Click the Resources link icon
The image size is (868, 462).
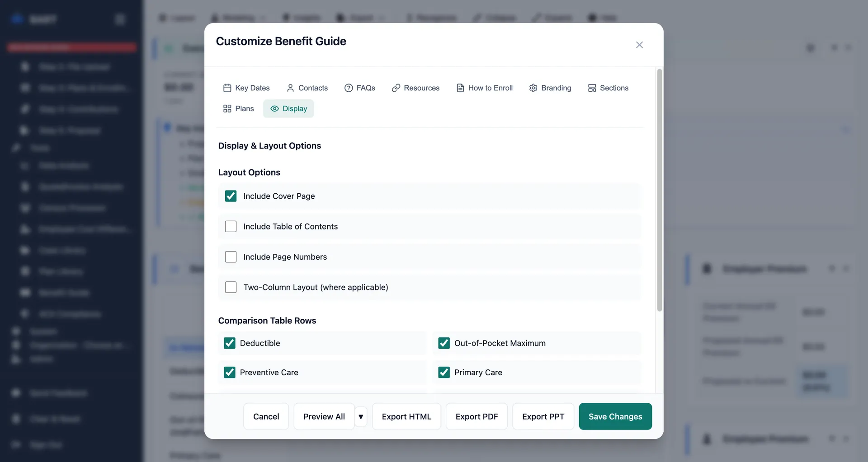[x=396, y=88]
